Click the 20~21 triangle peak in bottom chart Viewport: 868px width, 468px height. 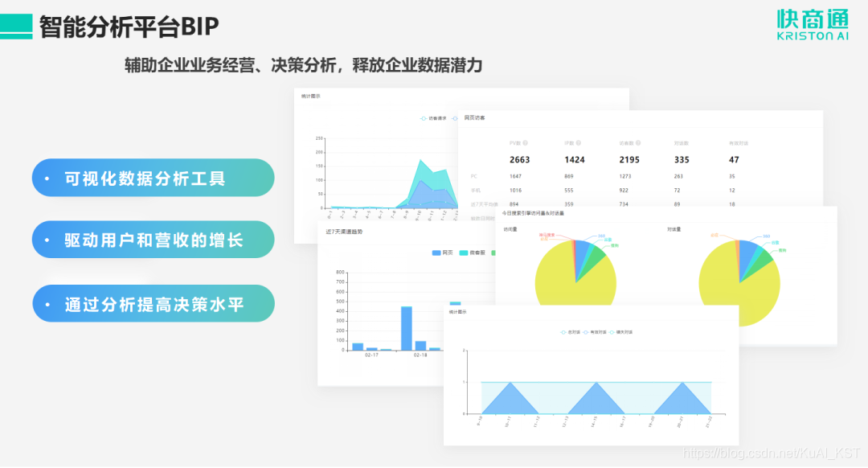point(682,384)
